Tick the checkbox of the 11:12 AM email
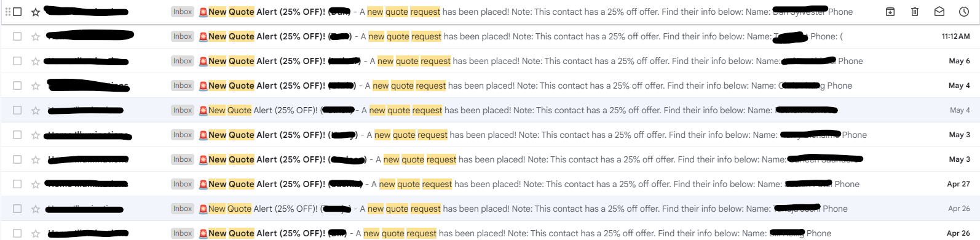980x240 pixels. 17,36
